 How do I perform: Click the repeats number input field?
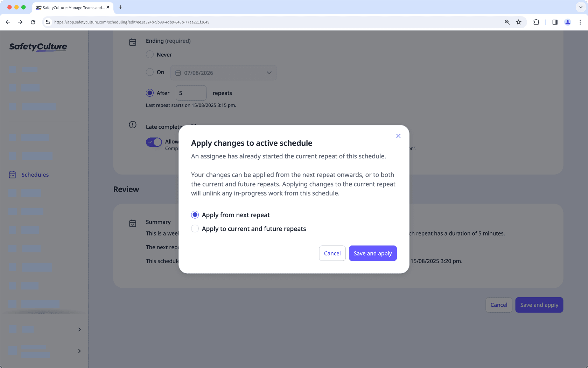coord(191,93)
